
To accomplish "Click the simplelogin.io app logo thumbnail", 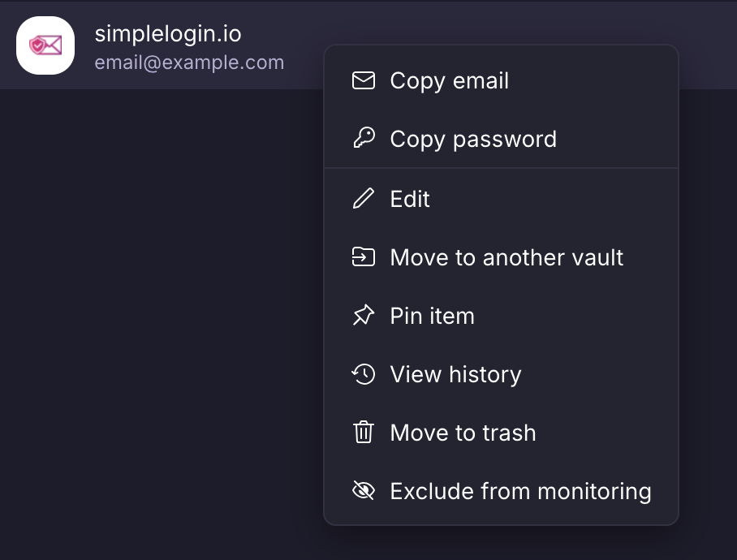I will (45, 45).
